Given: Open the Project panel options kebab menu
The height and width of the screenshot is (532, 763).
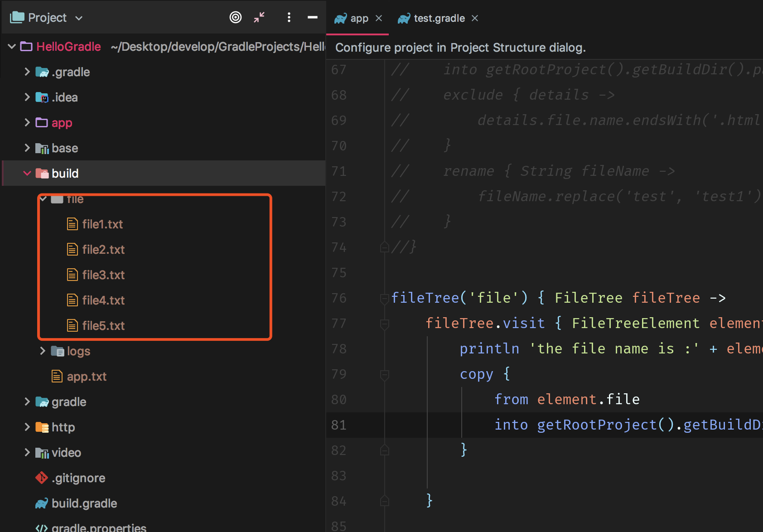Looking at the screenshot, I should click(289, 18).
